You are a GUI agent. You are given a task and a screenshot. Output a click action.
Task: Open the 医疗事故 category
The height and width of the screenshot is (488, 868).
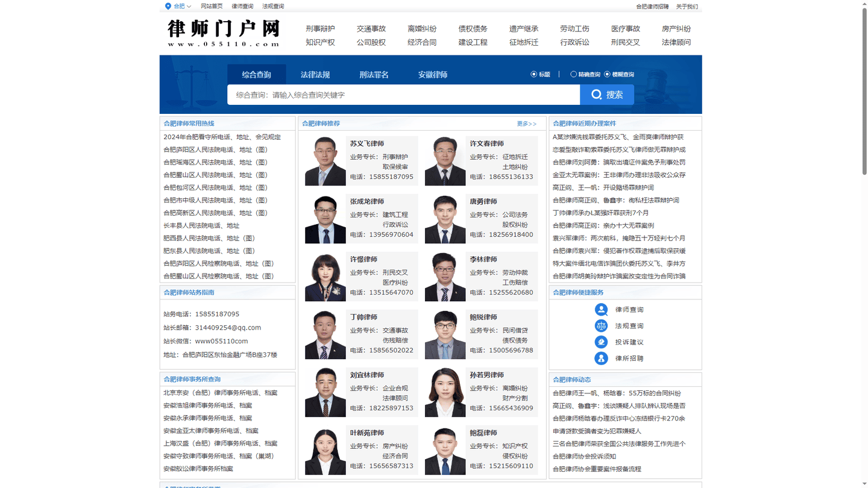pyautogui.click(x=626, y=29)
